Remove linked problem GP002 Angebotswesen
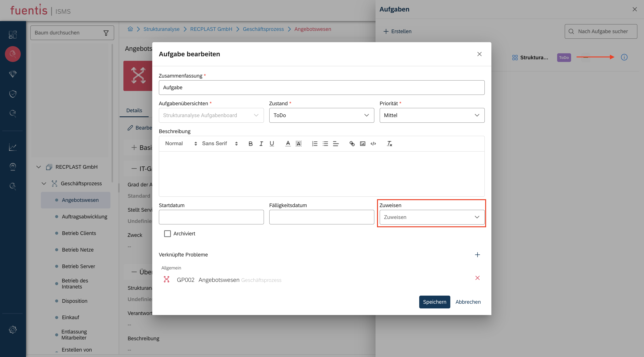This screenshot has width=644, height=357. pyautogui.click(x=477, y=278)
